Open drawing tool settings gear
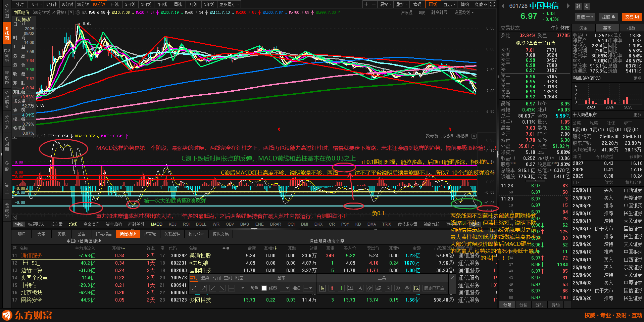644x322 pixels. coord(398,288)
